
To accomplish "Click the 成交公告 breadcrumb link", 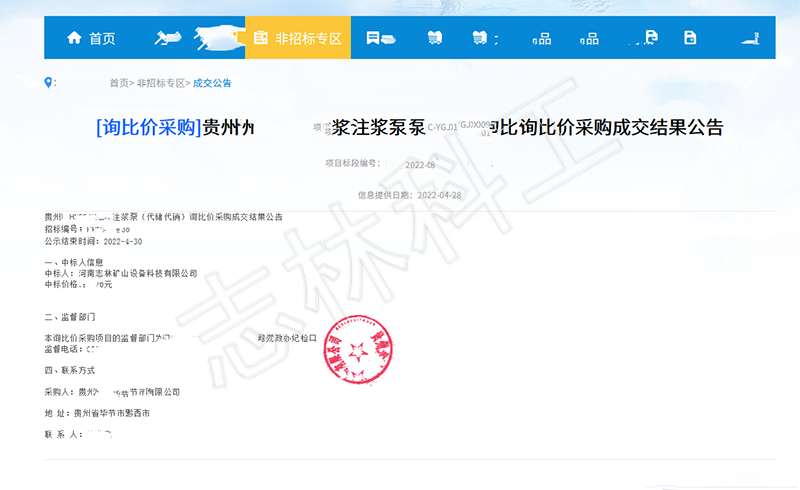I will coord(212,83).
